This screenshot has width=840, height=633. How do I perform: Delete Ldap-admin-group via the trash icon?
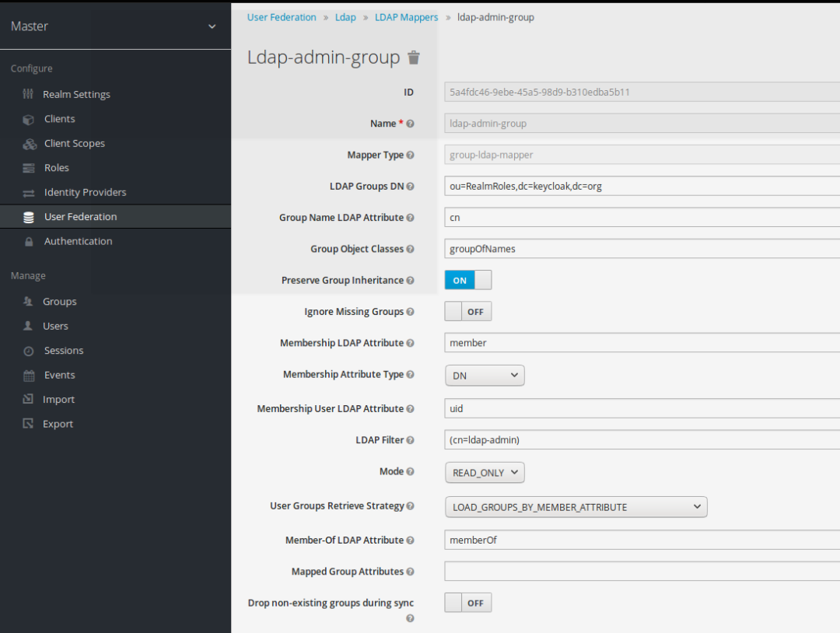pos(413,57)
